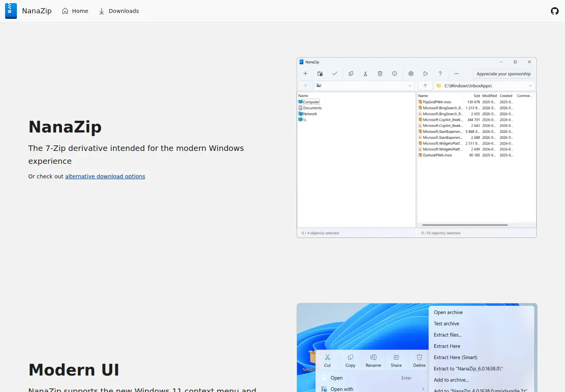Expand the Open with submenu arrow
Image resolution: width=565 pixels, height=392 pixels.
click(x=423, y=389)
